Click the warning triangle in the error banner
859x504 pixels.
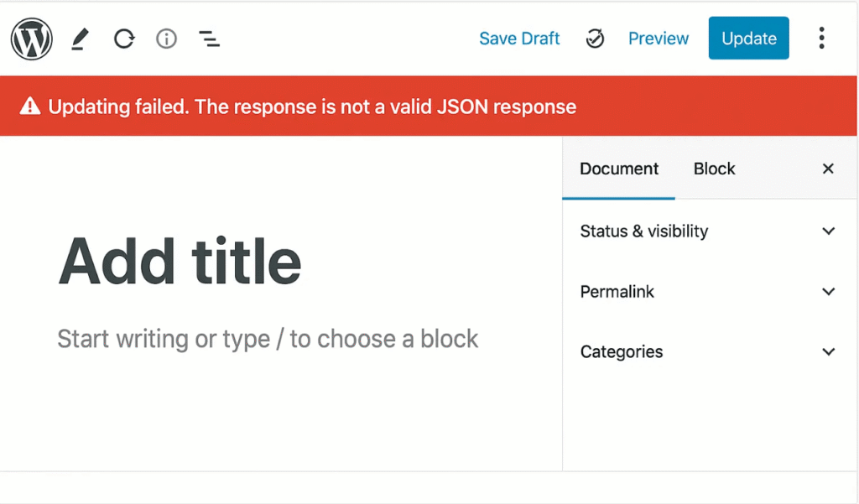pos(29,106)
